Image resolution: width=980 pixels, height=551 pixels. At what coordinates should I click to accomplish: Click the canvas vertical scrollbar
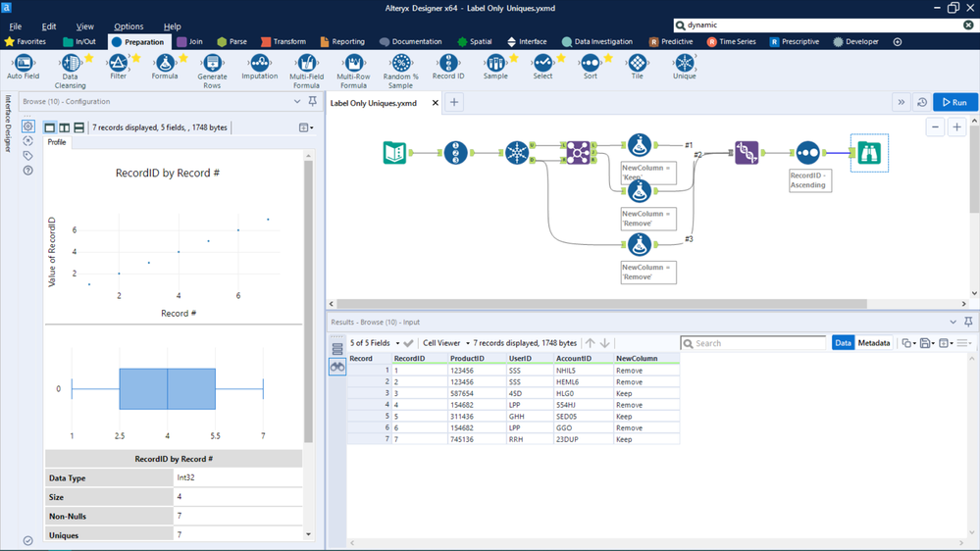point(974,169)
